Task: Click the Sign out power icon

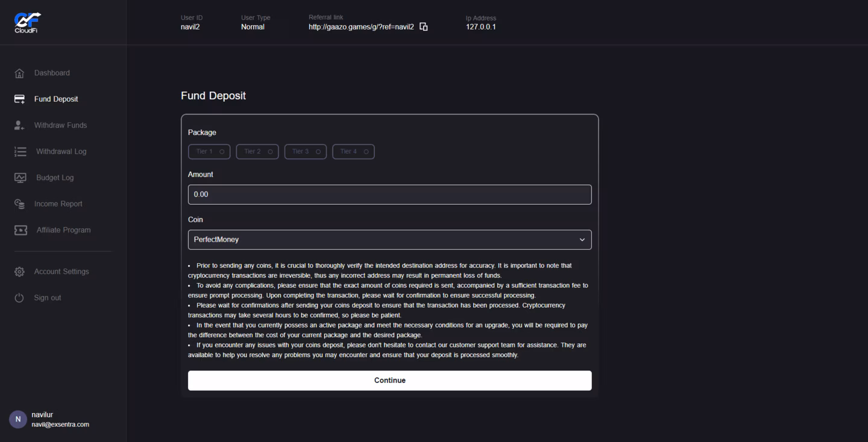Action: tap(19, 298)
